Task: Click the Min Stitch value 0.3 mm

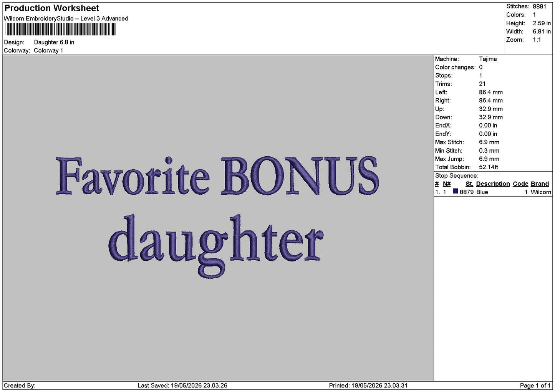Action: pos(489,151)
